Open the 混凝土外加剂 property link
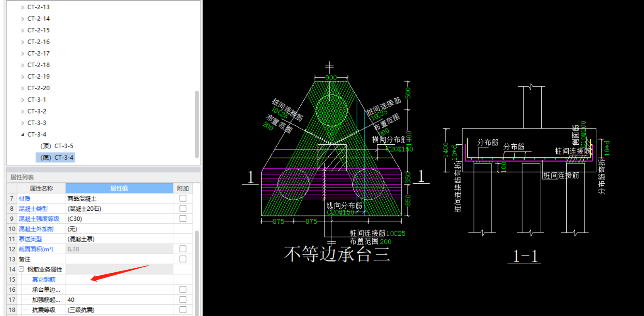 pos(36,229)
